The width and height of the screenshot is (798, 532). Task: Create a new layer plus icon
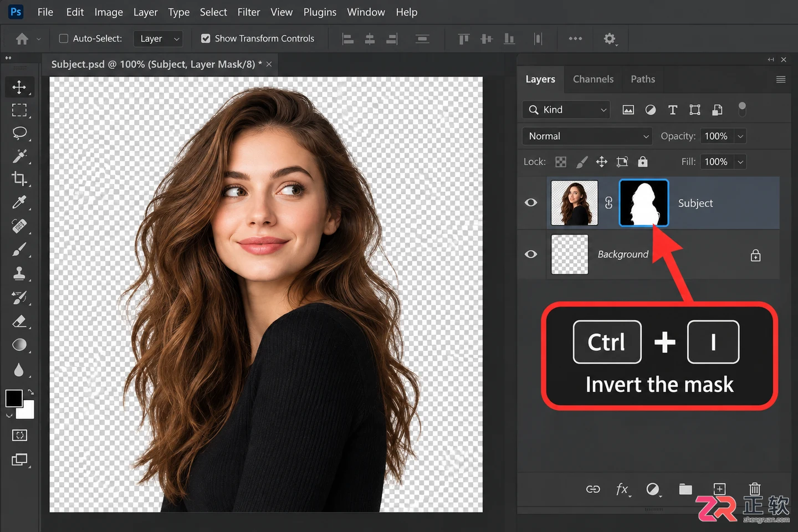point(719,489)
